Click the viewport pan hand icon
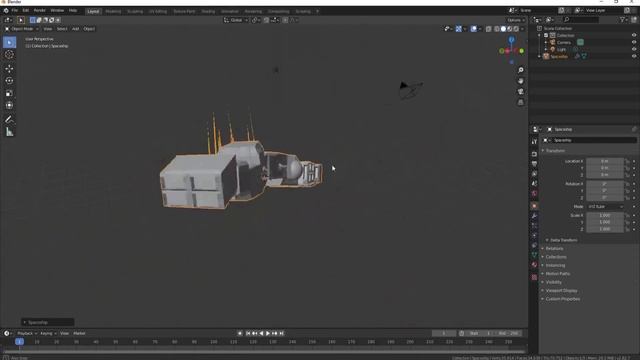640x360 pixels. tap(521, 81)
